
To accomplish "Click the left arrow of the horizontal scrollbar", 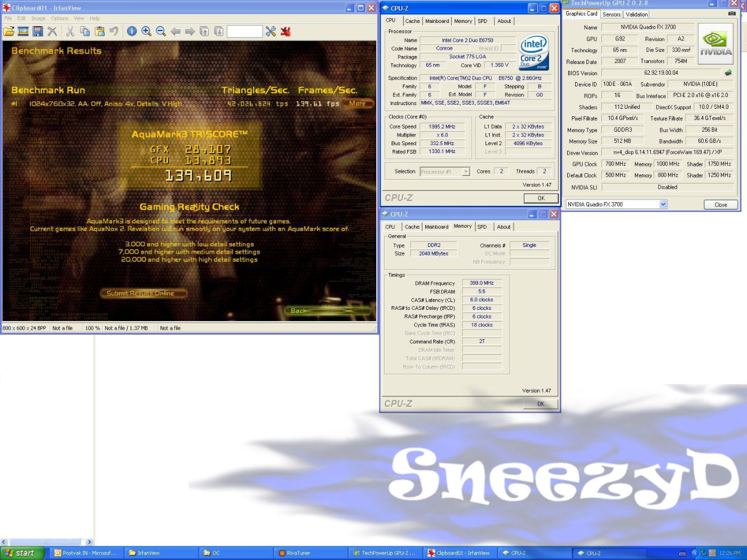I will tap(4, 542).
